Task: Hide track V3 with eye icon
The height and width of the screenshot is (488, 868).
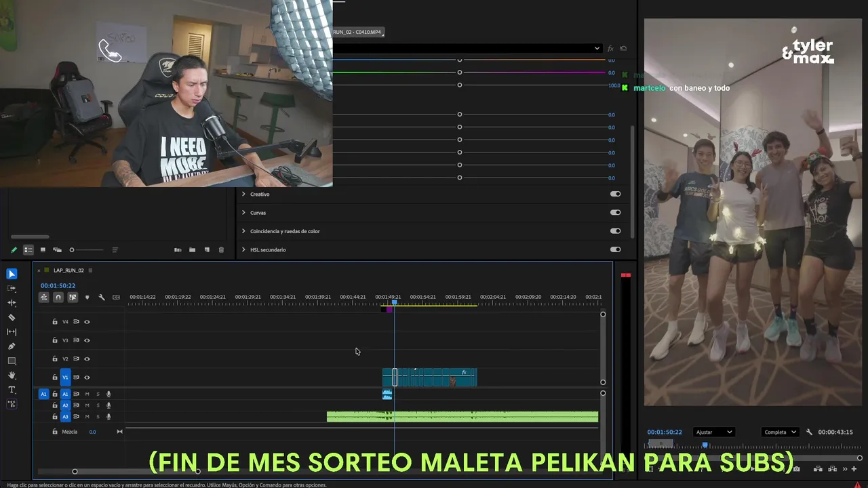Action: pyautogui.click(x=87, y=340)
